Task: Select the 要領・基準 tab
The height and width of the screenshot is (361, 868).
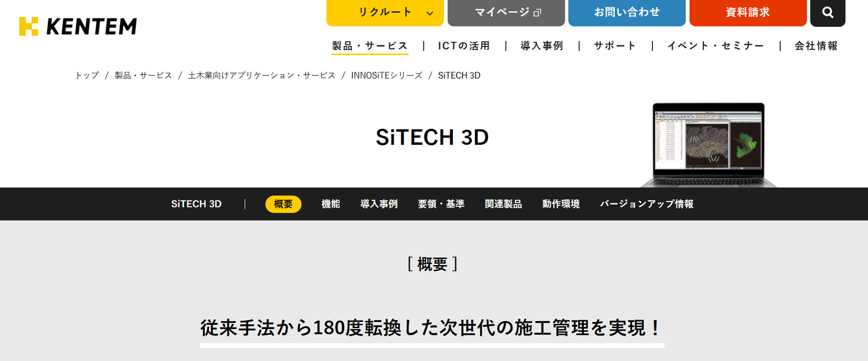Action: (x=441, y=204)
